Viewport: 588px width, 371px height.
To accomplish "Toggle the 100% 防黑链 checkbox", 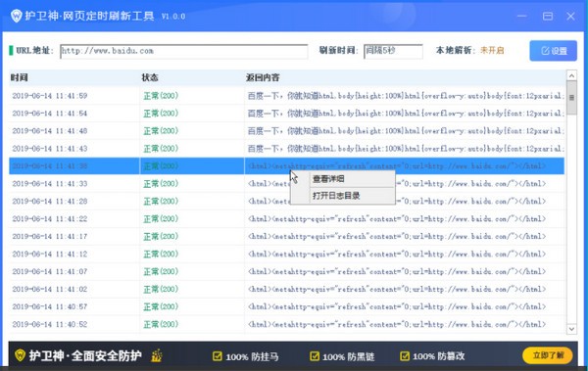I will 315,356.
